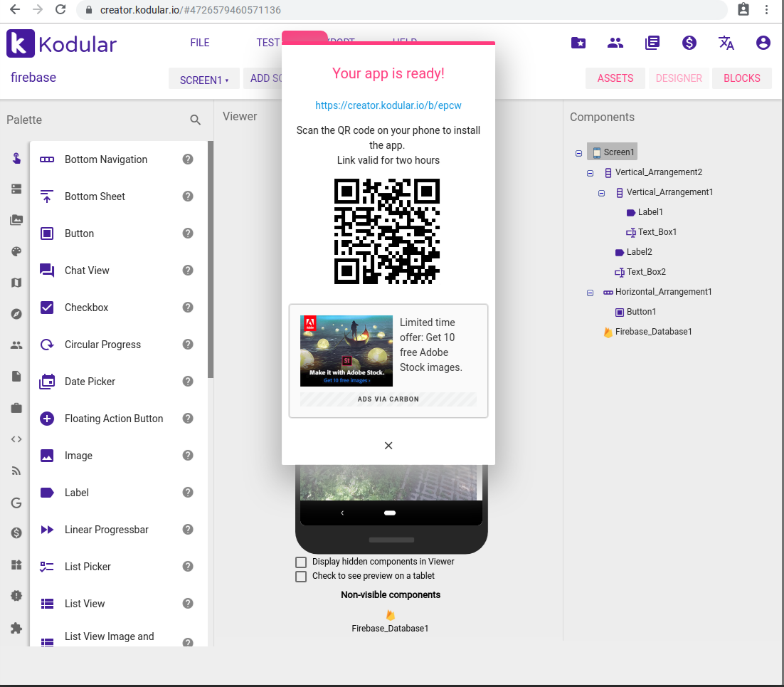Collapse the Vertical_Arrangement2 tree node

point(590,173)
